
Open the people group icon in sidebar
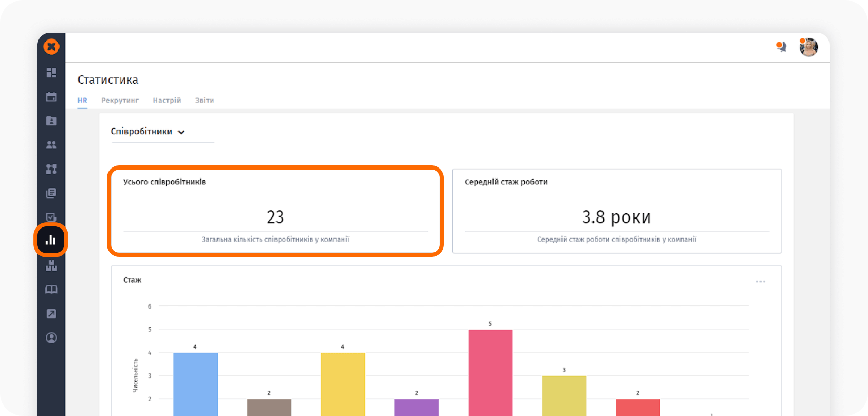pyautogui.click(x=51, y=145)
